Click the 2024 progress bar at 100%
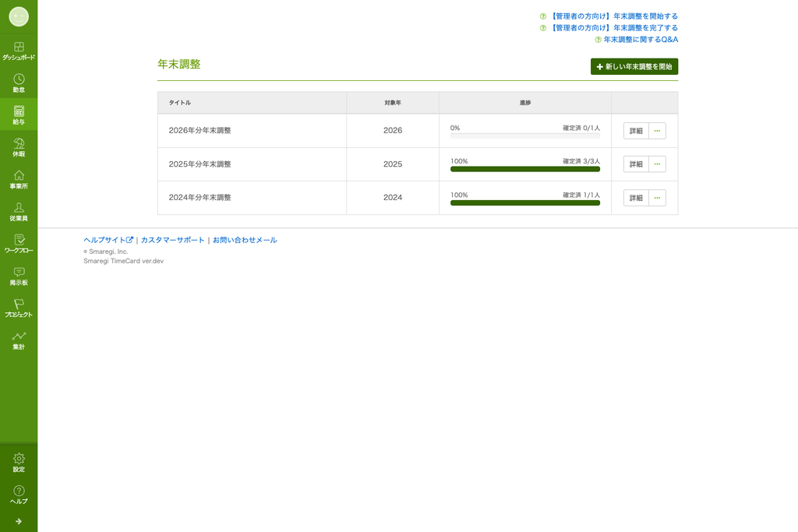Screen dimensions: 798x532 (525, 203)
